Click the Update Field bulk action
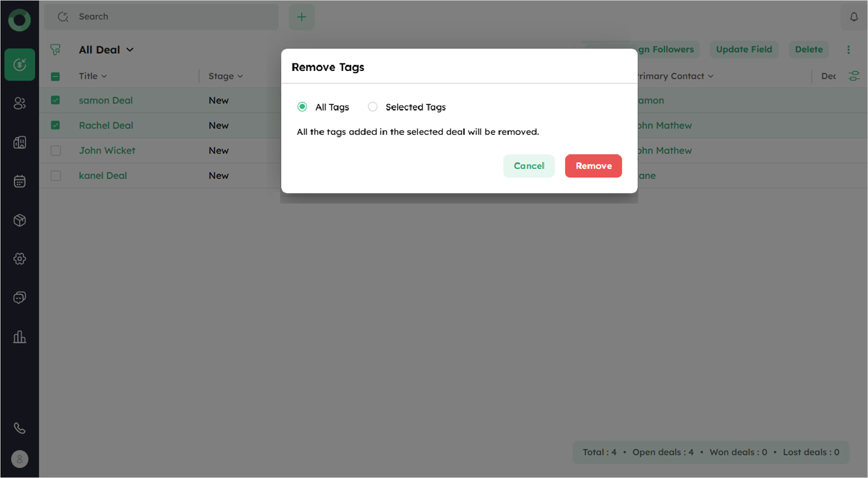 tap(744, 49)
